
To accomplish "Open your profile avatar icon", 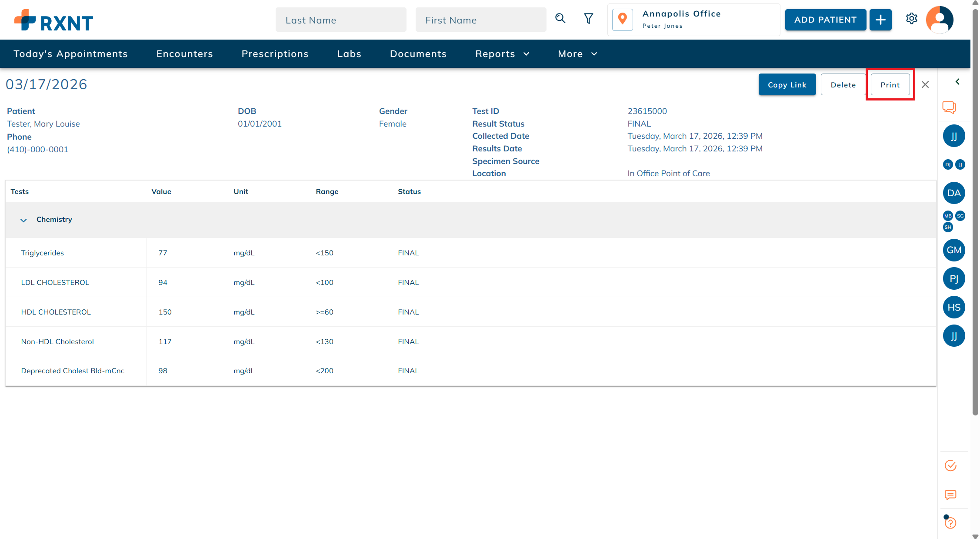I will (x=939, y=20).
